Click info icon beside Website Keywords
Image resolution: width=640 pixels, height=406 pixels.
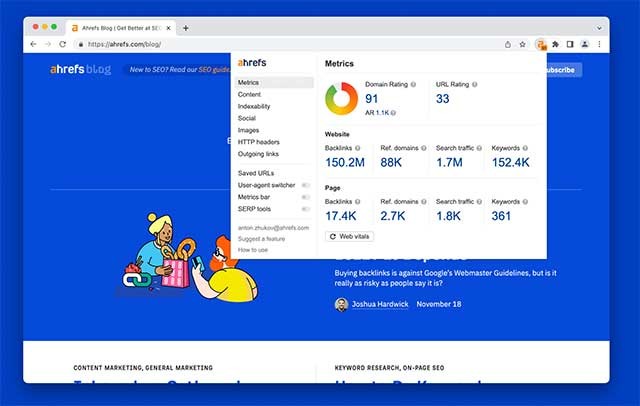(x=525, y=148)
